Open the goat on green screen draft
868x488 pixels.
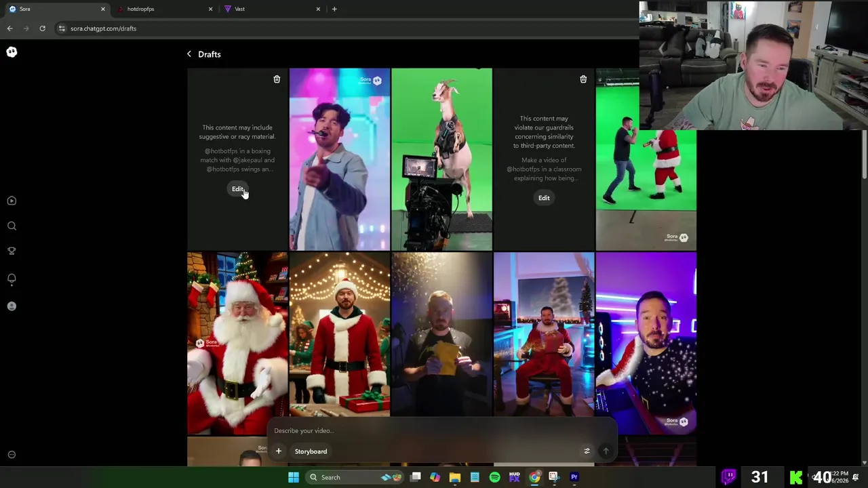click(441, 159)
